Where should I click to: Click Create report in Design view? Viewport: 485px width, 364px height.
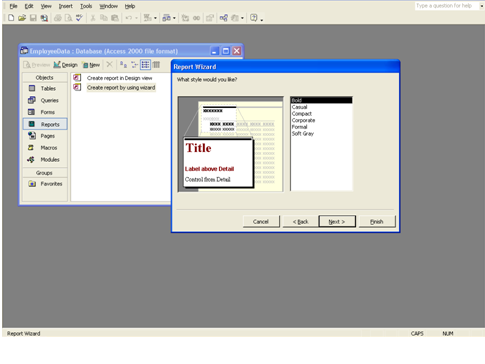119,78
